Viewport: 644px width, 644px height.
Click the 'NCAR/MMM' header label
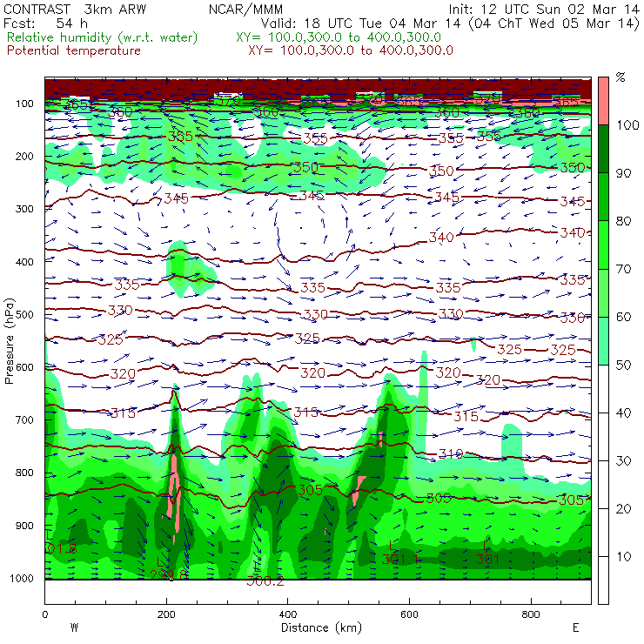point(245,9)
